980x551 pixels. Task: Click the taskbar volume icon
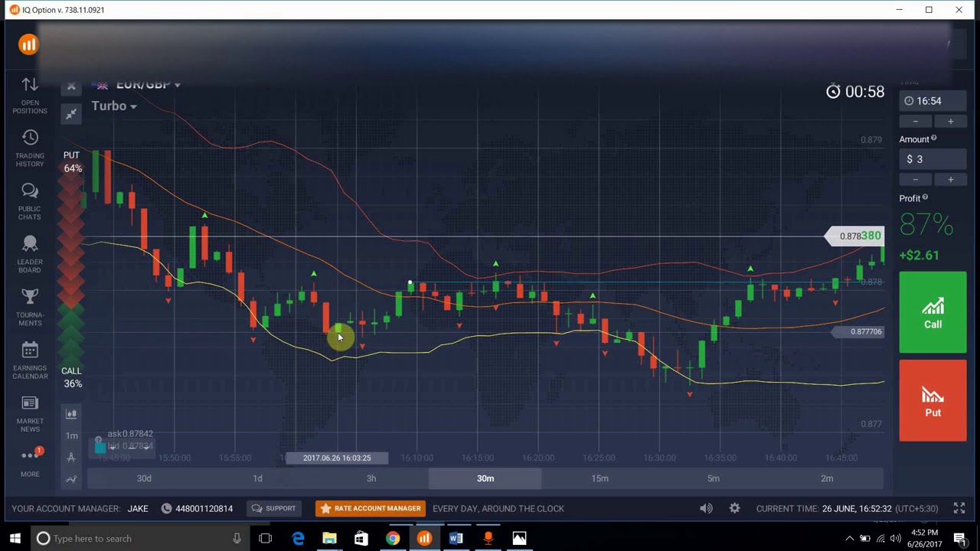pyautogui.click(x=895, y=539)
